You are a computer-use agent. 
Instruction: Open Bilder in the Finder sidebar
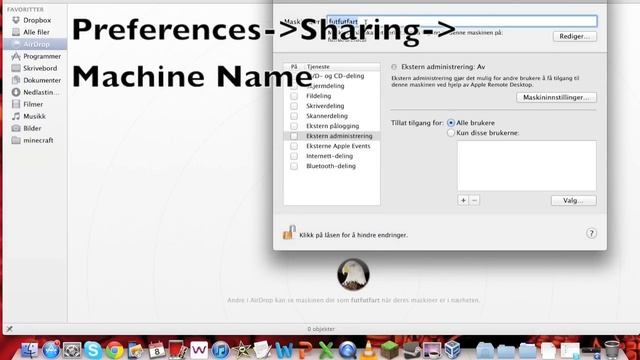tap(27, 128)
